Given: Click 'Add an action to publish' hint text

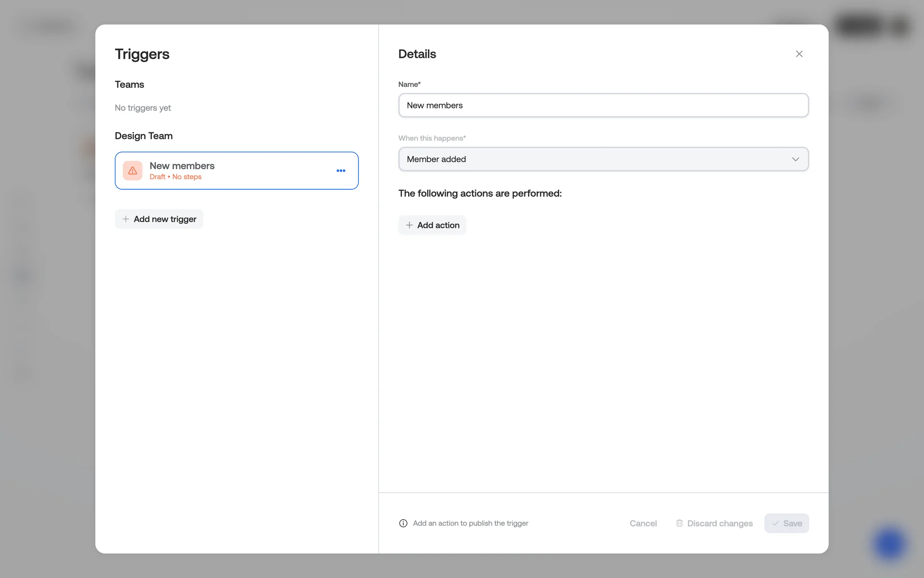Looking at the screenshot, I should [470, 523].
